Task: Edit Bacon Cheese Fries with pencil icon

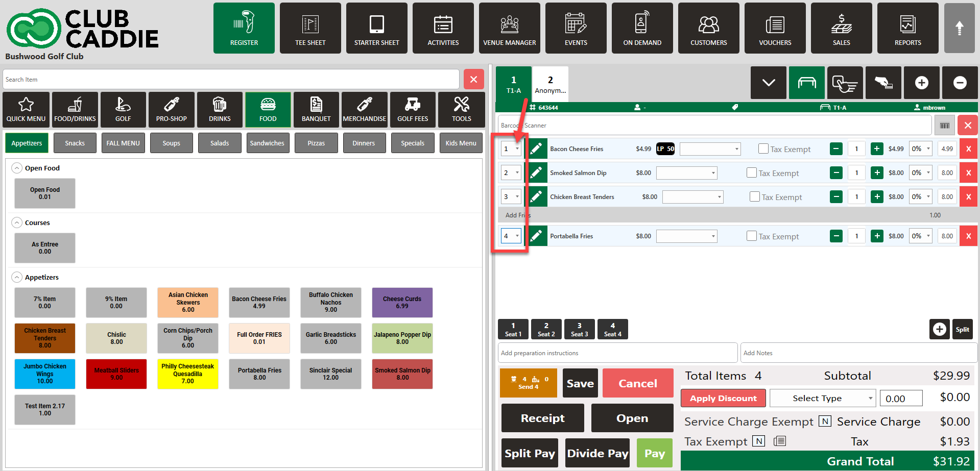Action: (536, 149)
